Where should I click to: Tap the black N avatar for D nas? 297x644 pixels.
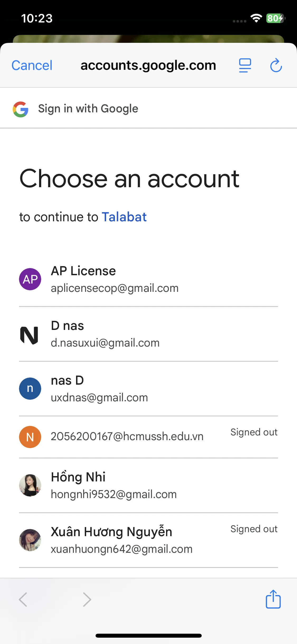pos(30,335)
